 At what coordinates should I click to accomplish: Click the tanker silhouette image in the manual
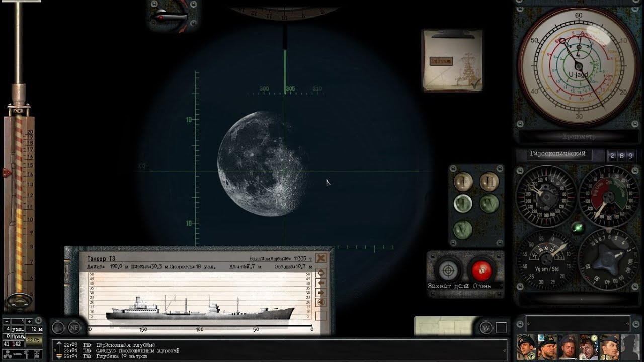[x=200, y=308]
